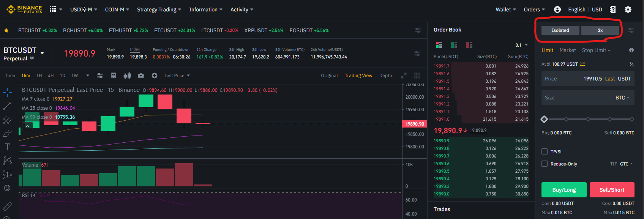Enable the Reduce-Only checkbox
Screen dimensions: 644x219
545,164
